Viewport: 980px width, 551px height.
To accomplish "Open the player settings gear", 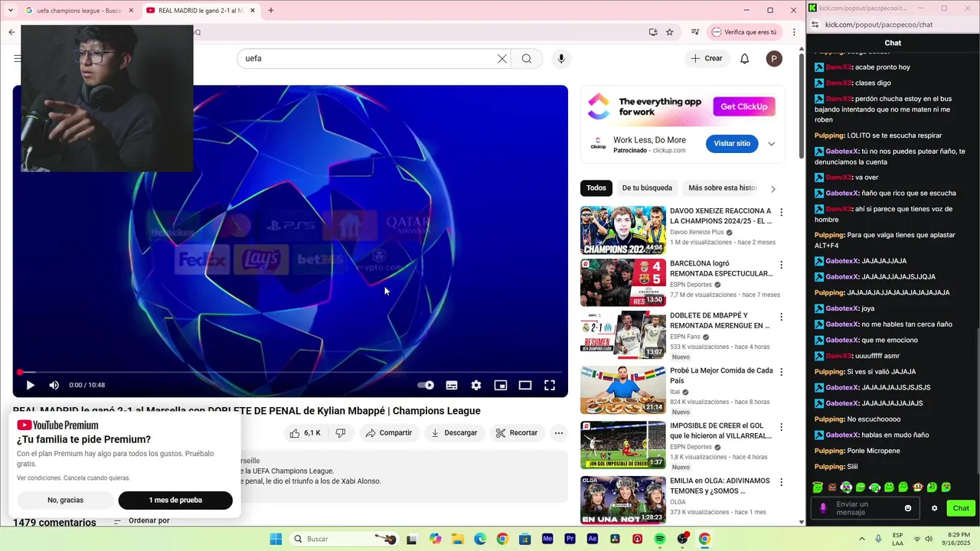I will coord(476,385).
